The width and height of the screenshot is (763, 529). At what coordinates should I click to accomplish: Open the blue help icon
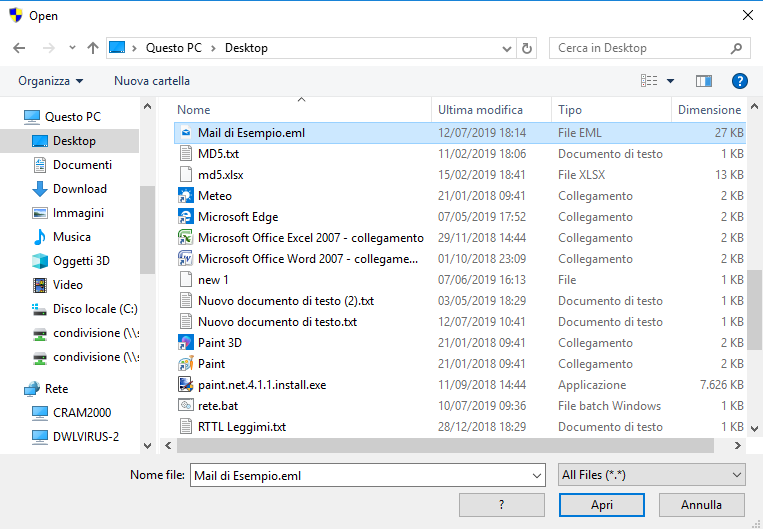pyautogui.click(x=740, y=81)
